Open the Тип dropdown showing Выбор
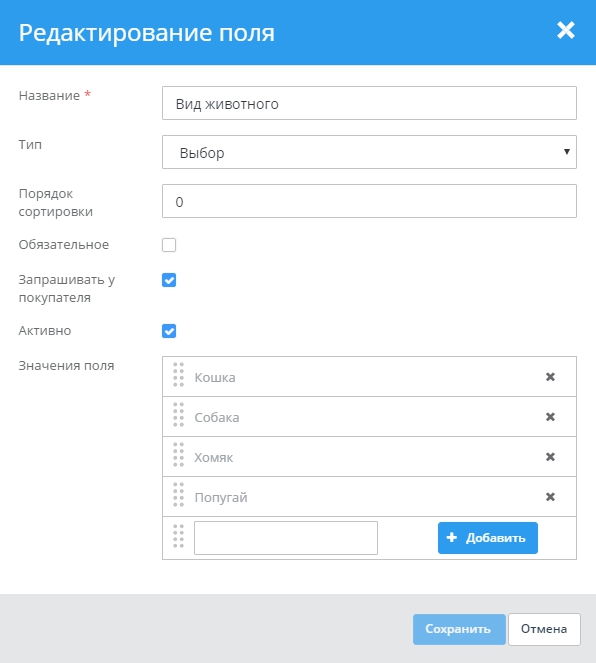 tap(369, 152)
